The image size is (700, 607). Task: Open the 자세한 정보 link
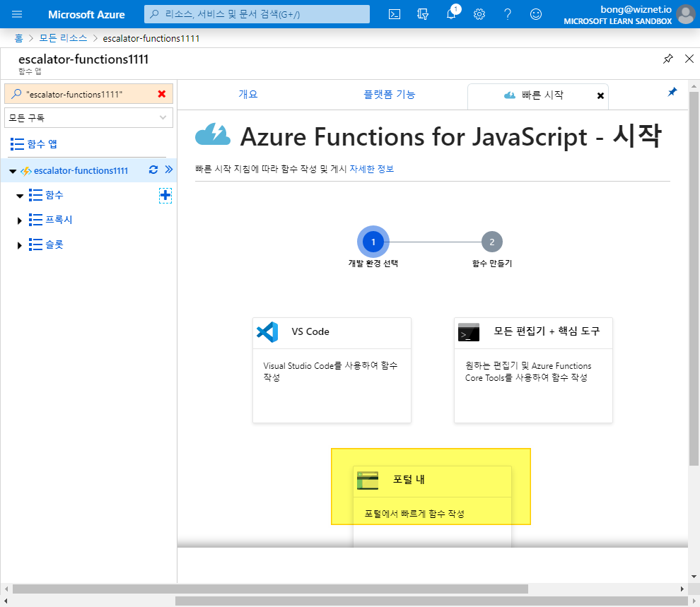click(371, 169)
